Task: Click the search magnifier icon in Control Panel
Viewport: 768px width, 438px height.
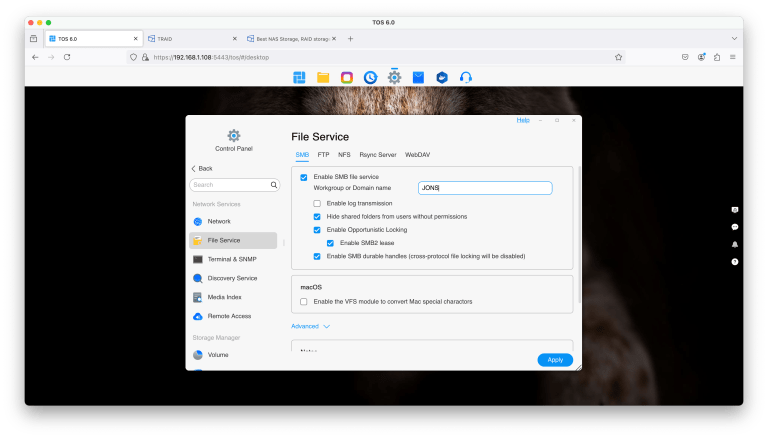Action: click(274, 185)
